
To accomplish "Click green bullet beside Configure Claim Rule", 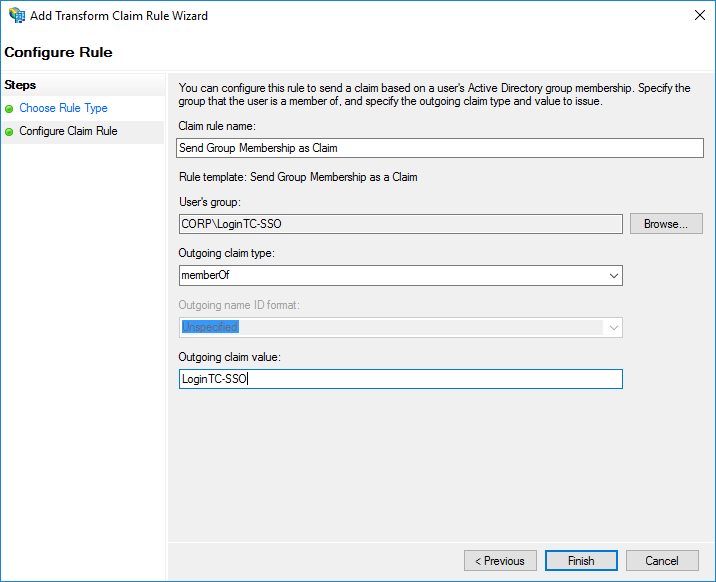I will (9, 132).
